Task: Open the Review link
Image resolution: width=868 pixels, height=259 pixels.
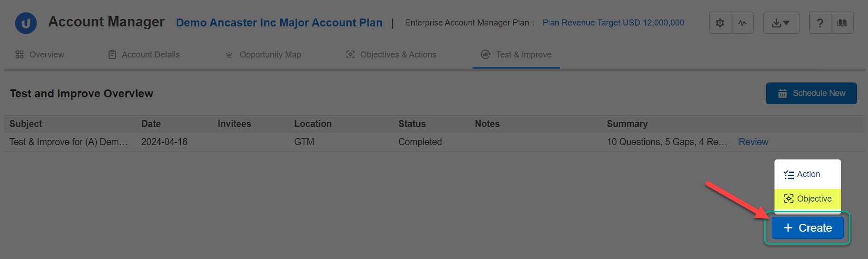Action: click(753, 142)
